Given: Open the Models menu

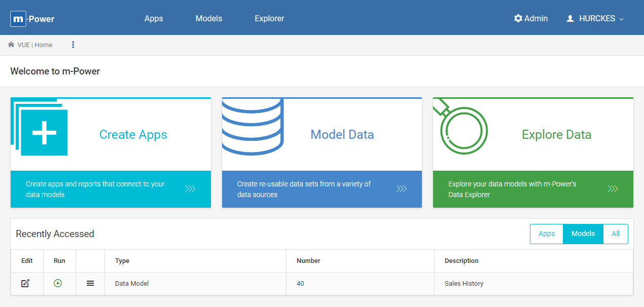Looking at the screenshot, I should [x=209, y=18].
